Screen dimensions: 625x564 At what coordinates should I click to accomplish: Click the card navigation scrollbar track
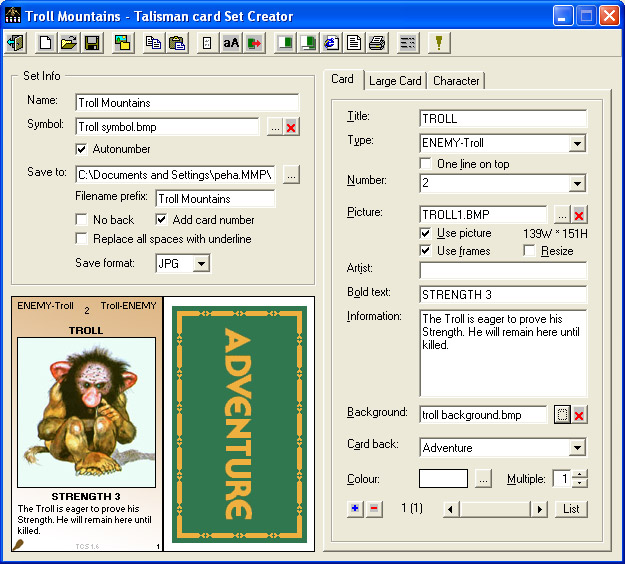(x=495, y=509)
